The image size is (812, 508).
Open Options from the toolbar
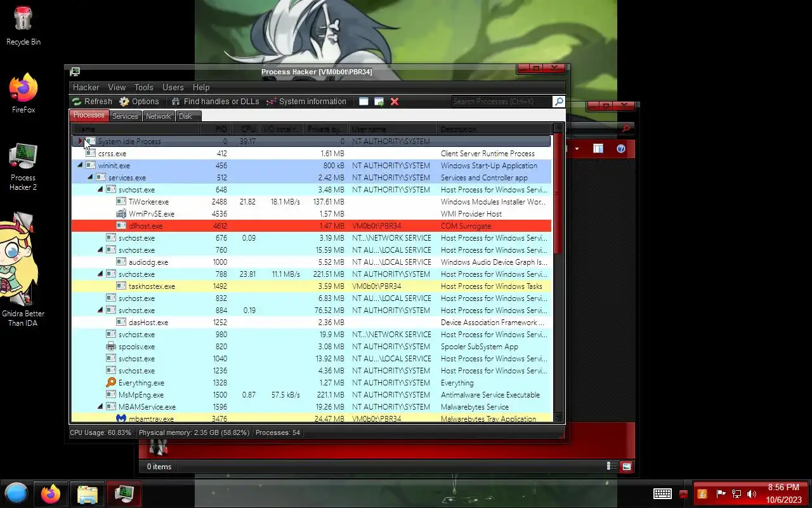(139, 102)
